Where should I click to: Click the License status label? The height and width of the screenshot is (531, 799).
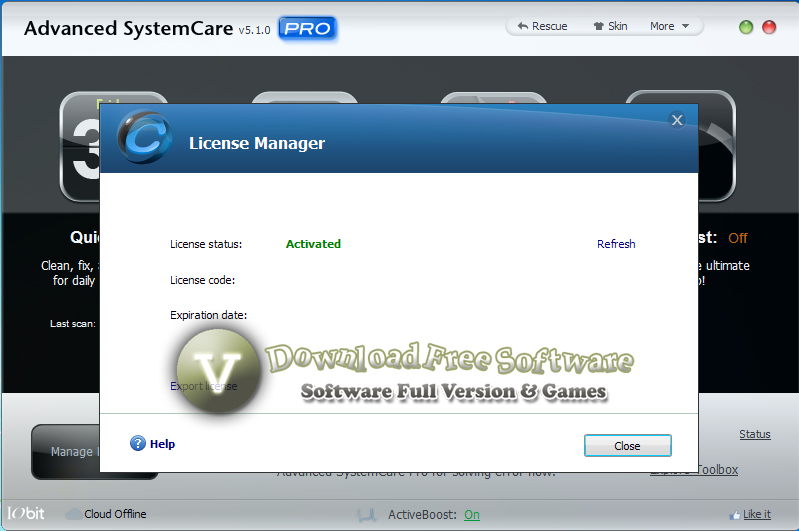[x=206, y=244]
